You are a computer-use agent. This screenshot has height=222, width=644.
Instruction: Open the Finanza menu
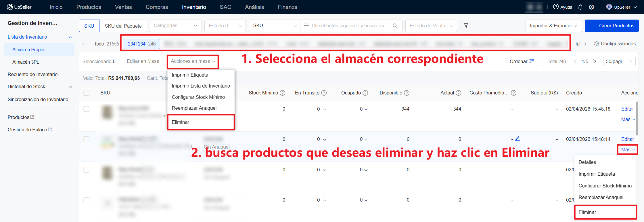287,7
